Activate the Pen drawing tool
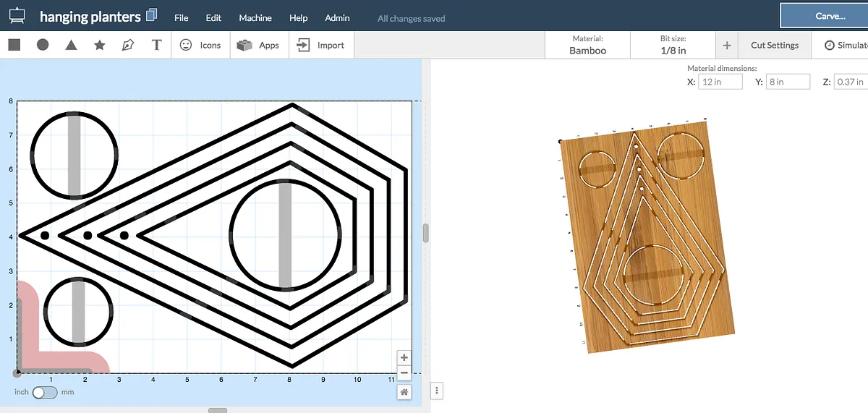The height and width of the screenshot is (413, 868). pyautogui.click(x=128, y=45)
